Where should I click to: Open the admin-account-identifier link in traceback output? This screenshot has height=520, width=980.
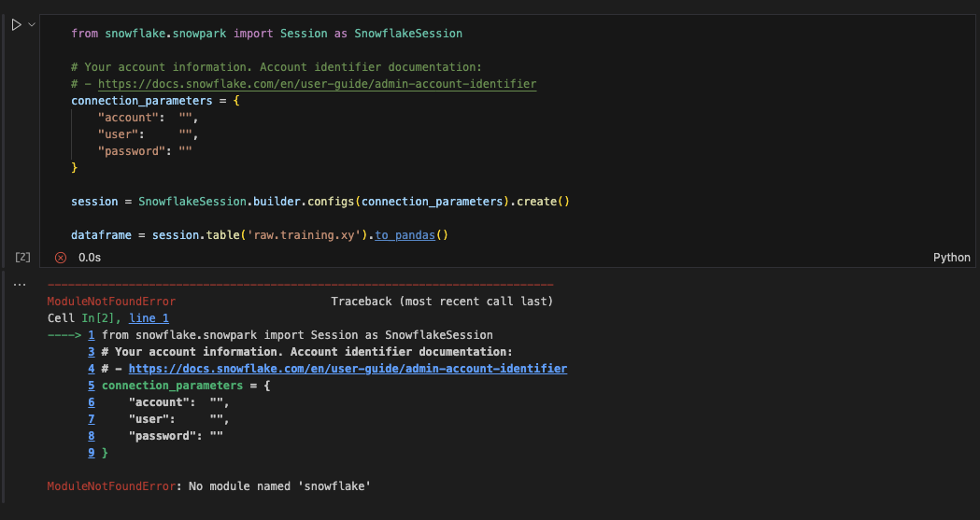[348, 369]
